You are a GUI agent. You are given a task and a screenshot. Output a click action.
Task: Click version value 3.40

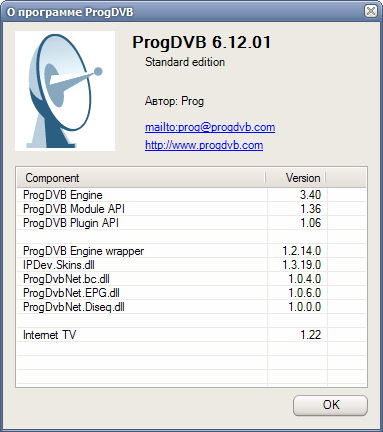click(x=310, y=195)
